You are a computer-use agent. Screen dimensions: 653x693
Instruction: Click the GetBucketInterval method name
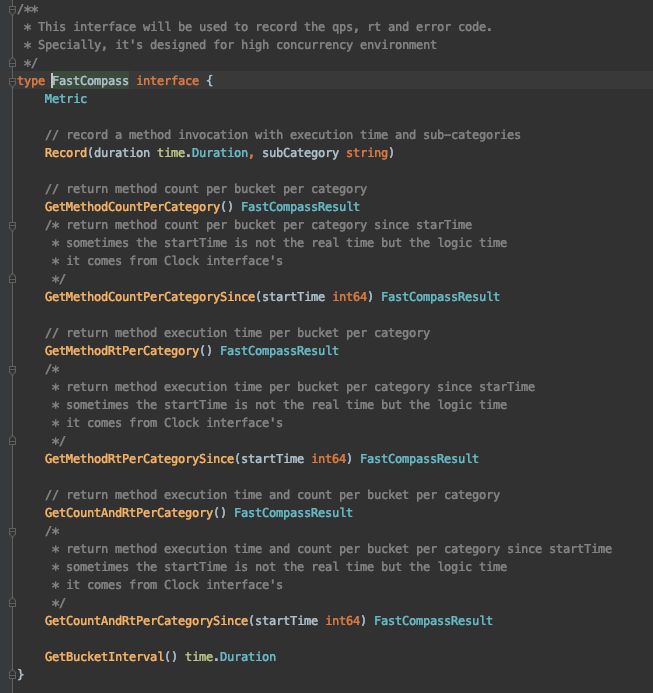coord(103,657)
